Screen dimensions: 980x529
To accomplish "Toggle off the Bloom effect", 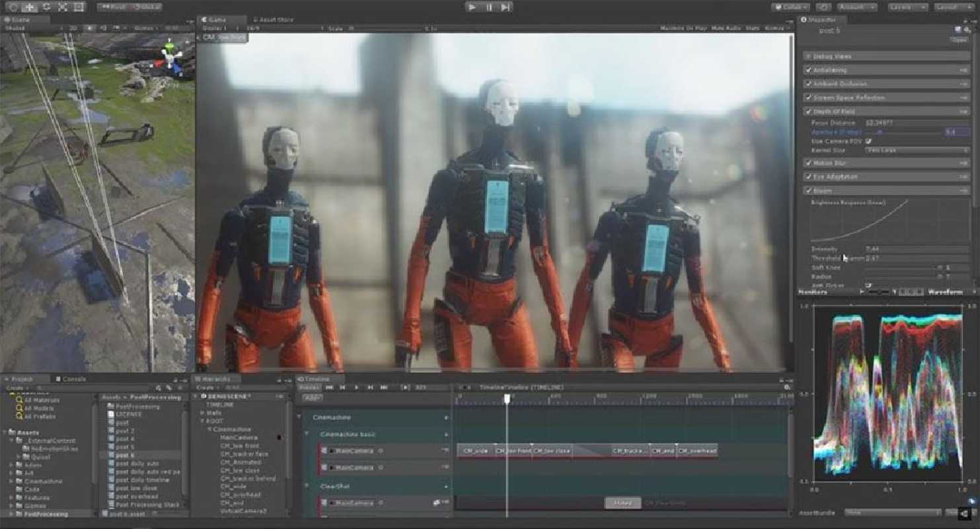I will click(806, 190).
